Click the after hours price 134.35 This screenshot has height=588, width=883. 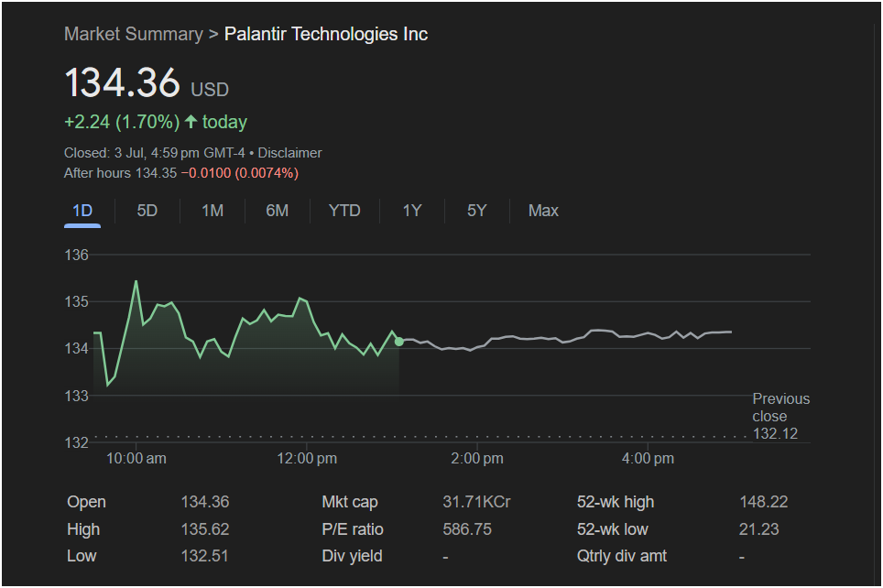tap(156, 173)
